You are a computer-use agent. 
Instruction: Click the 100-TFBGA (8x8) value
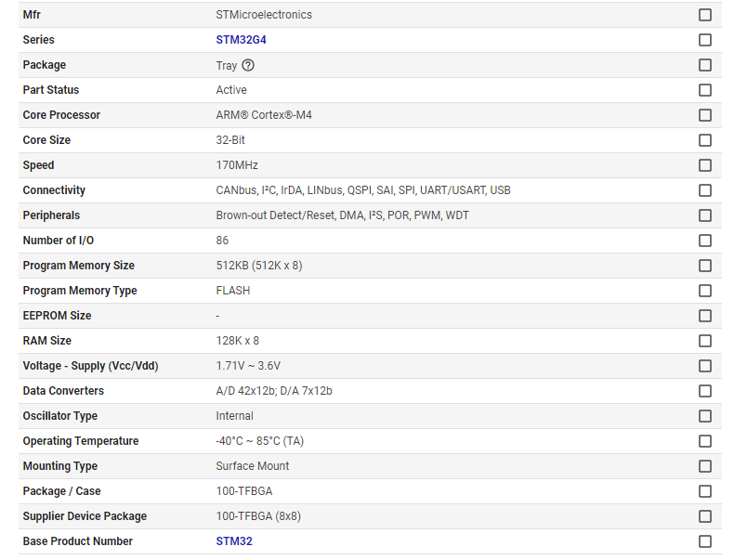(258, 516)
